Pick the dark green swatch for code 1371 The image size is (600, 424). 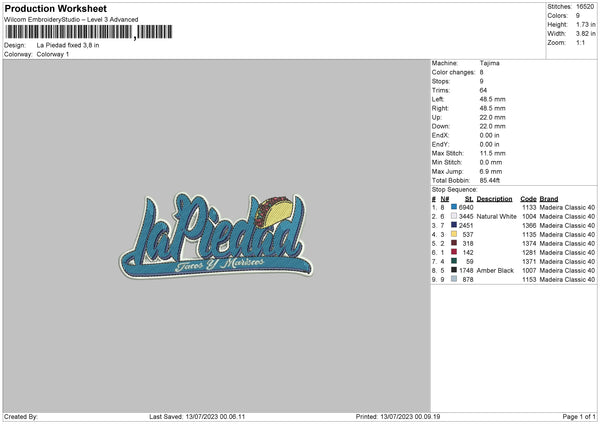(x=454, y=261)
